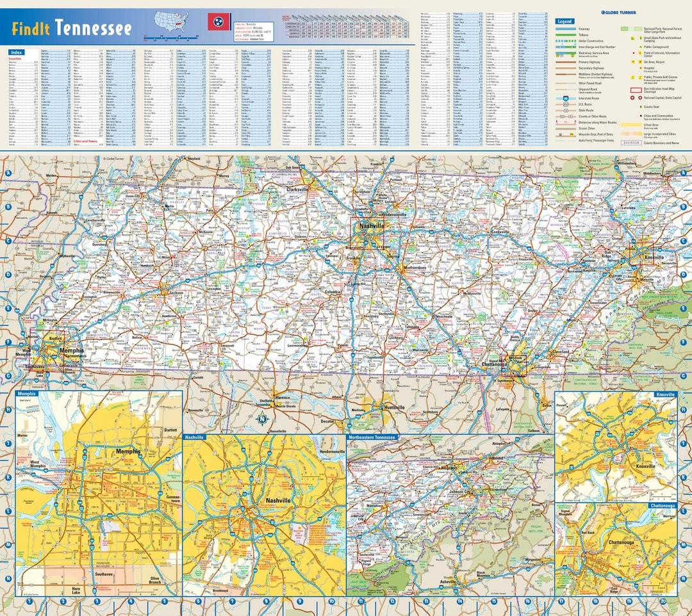Click the hospital symbol in the Legend
692x616 pixels.
coord(640,68)
